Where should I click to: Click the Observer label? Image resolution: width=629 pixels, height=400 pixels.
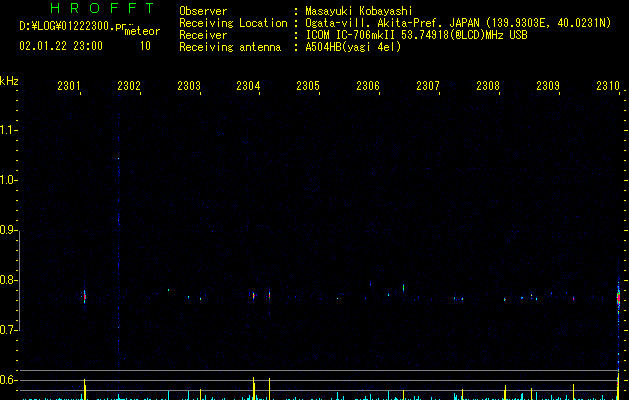[203, 11]
